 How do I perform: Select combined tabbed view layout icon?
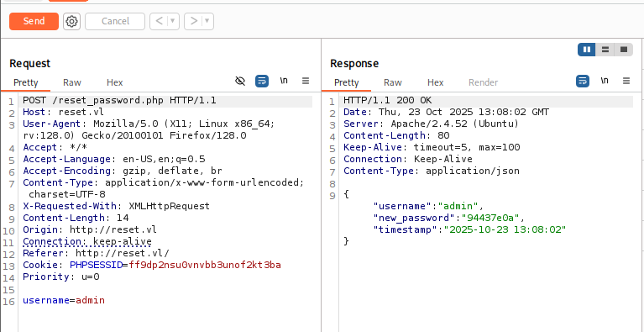624,50
